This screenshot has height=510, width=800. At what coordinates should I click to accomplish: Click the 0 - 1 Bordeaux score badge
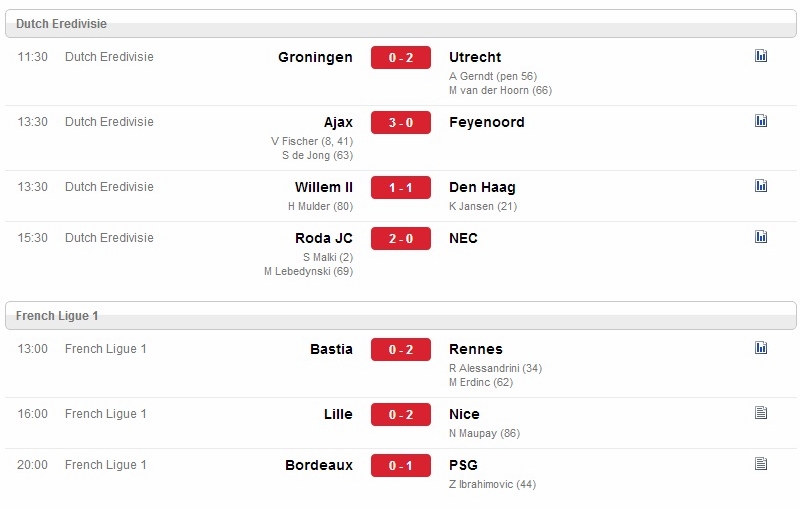coord(401,466)
